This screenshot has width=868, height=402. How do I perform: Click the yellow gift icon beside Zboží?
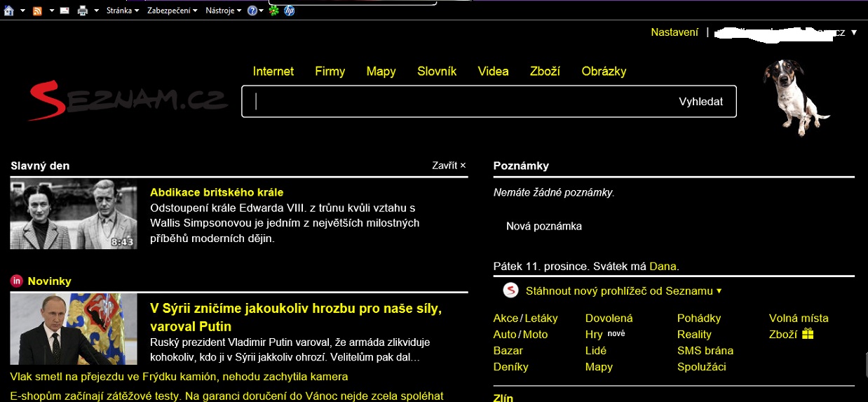pyautogui.click(x=808, y=334)
